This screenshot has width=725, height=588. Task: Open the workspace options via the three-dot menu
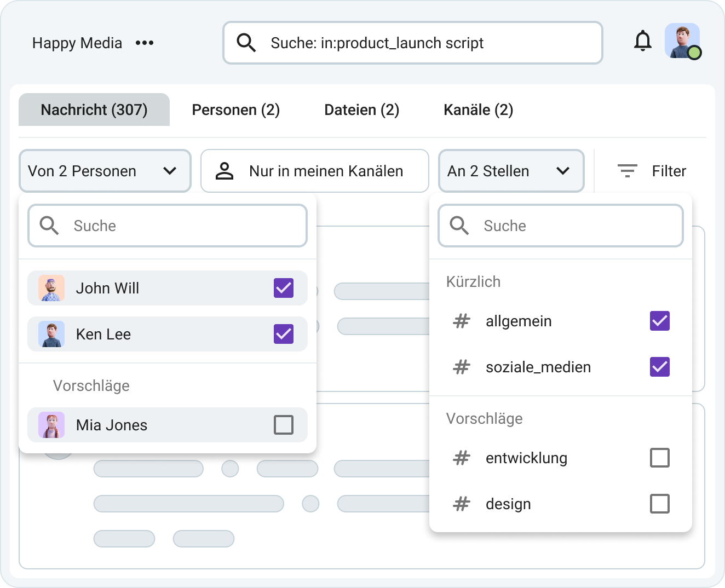pos(145,43)
